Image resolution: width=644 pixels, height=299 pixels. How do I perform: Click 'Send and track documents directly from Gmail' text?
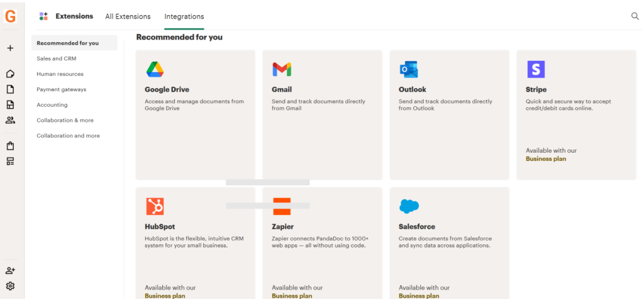pos(318,105)
